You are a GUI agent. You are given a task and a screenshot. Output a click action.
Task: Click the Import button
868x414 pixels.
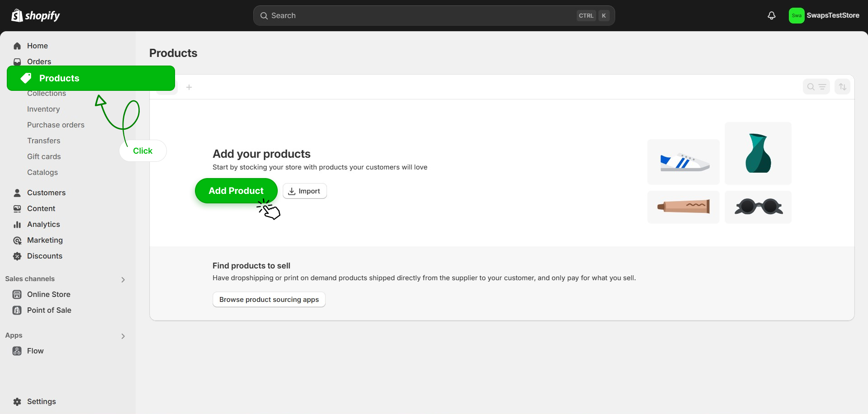[304, 191]
